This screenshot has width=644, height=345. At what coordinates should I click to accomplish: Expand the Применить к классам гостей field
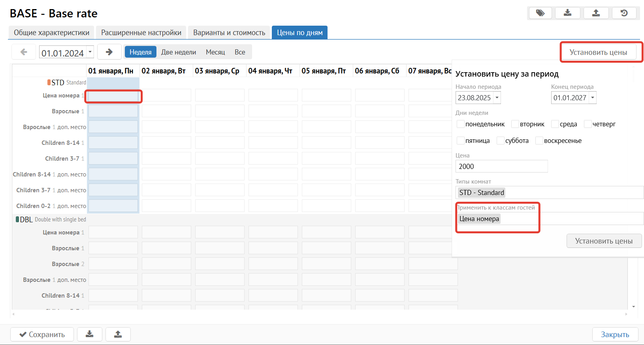point(550,219)
